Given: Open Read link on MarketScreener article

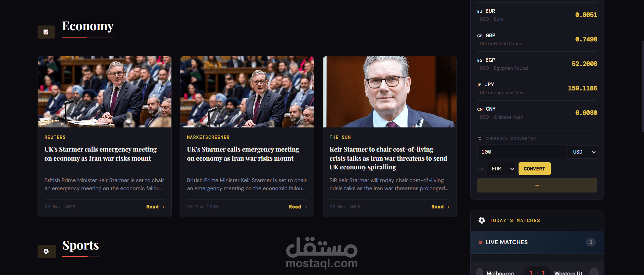Looking at the screenshot, I should click(x=298, y=207).
